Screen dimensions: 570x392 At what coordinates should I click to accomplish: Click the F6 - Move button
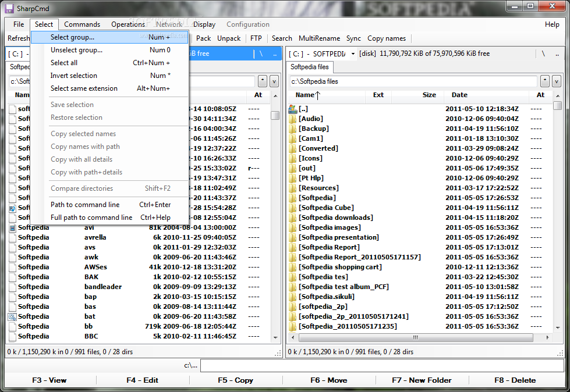click(328, 380)
